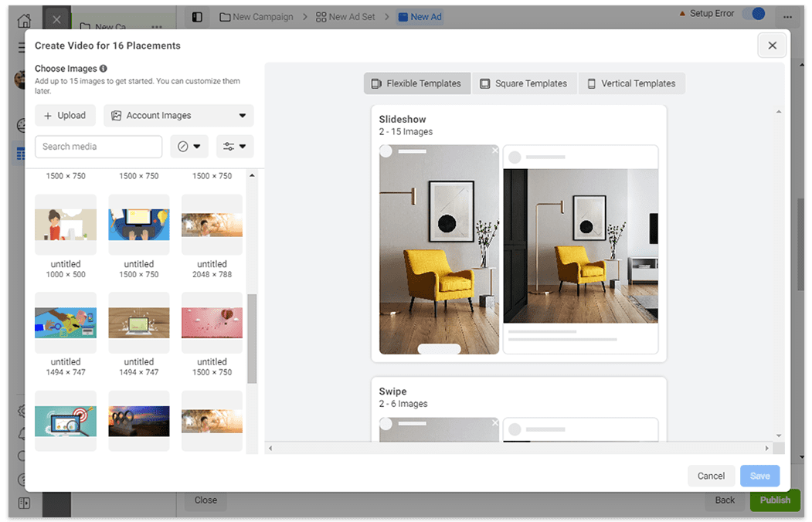Screen dimensions: 812x522
Task: Select the Flexible Templates tab
Action: [416, 83]
